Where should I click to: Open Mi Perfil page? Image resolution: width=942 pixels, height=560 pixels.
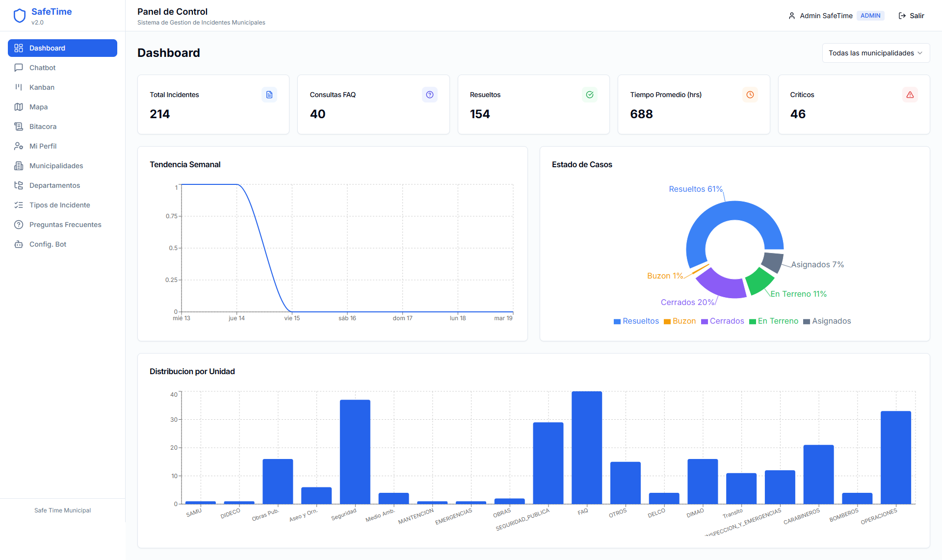pyautogui.click(x=62, y=146)
